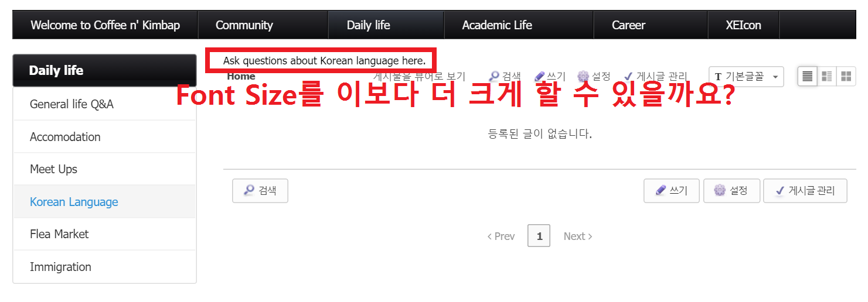The width and height of the screenshot is (868, 302).
Task: Switch to gallery grid view icon
Action: tap(846, 76)
